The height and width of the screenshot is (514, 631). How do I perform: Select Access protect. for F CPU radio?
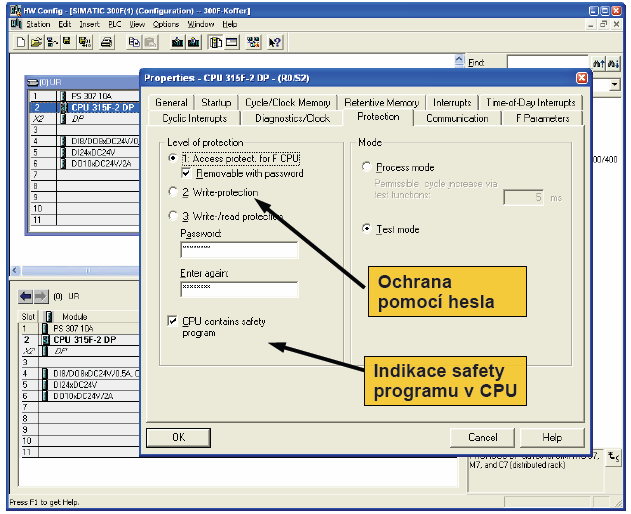[x=173, y=158]
